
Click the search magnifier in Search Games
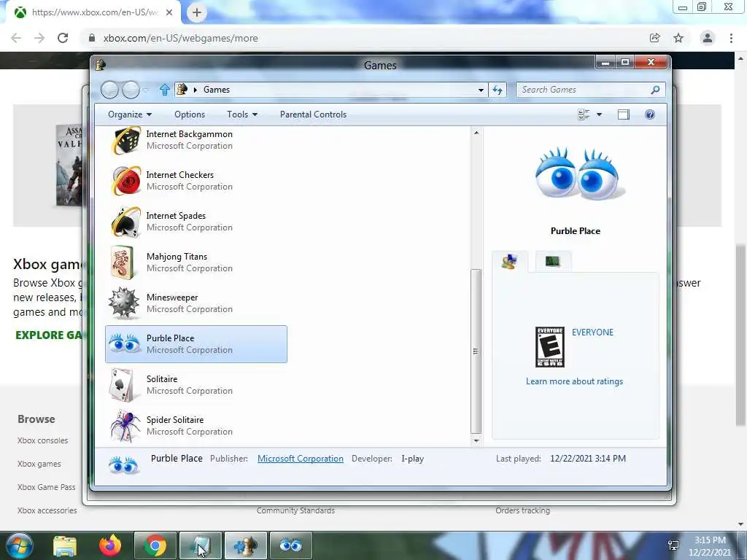click(655, 90)
